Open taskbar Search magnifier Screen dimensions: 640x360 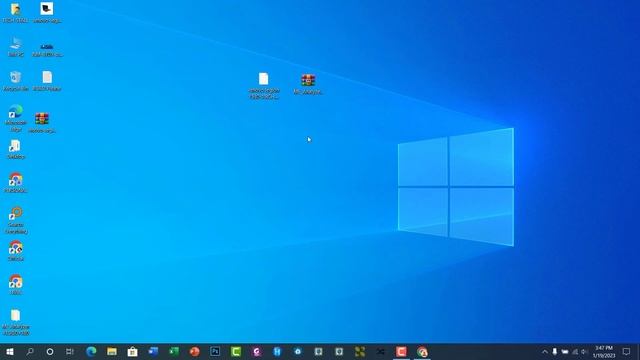30,351
